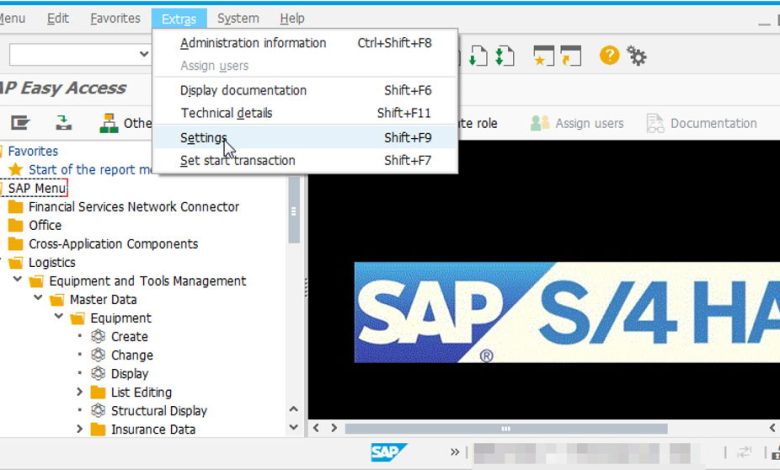Click the Office folder icon

[x=15, y=225]
